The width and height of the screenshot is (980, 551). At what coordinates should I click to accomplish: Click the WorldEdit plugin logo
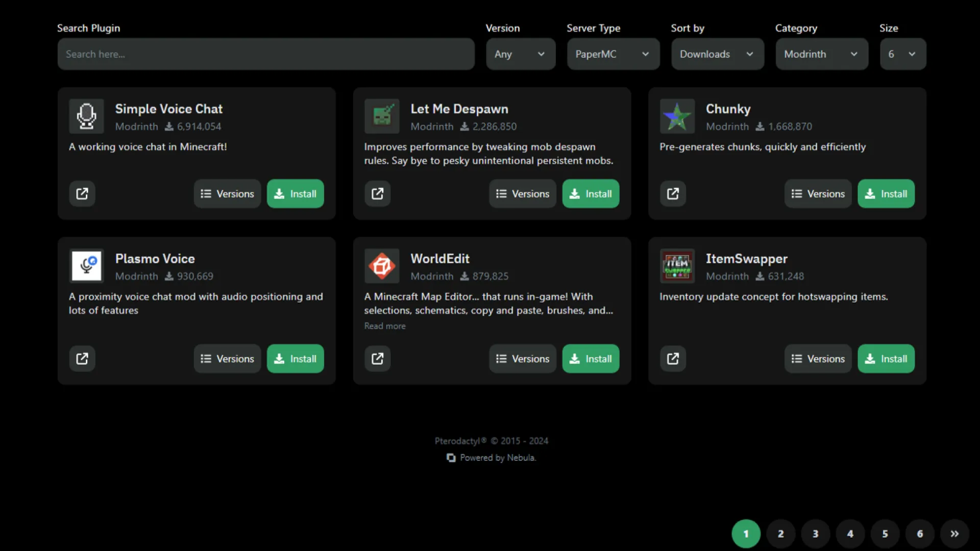382,266
